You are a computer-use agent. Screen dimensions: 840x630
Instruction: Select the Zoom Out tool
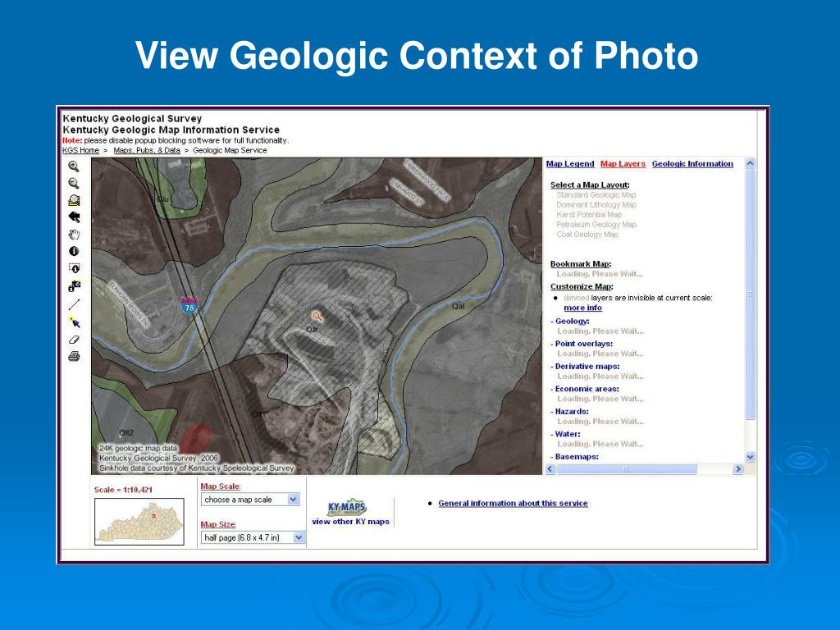[x=74, y=183]
